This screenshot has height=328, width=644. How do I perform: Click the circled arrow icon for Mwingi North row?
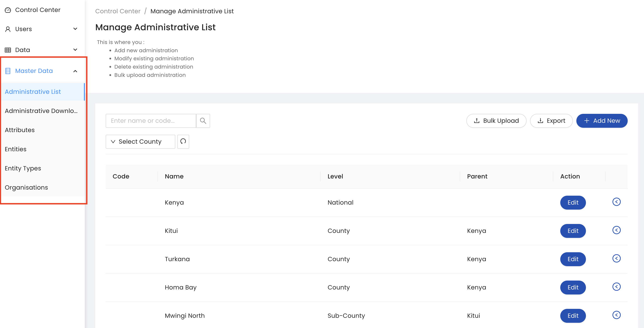tap(616, 315)
